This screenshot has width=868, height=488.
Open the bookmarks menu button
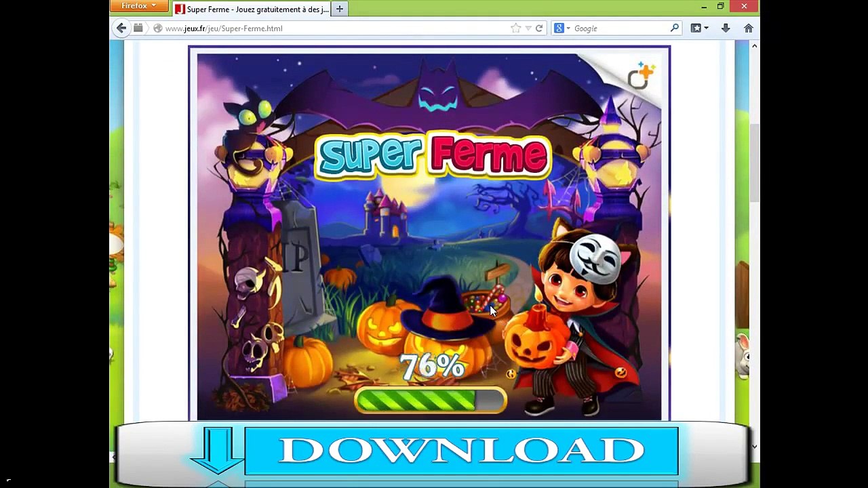[699, 28]
